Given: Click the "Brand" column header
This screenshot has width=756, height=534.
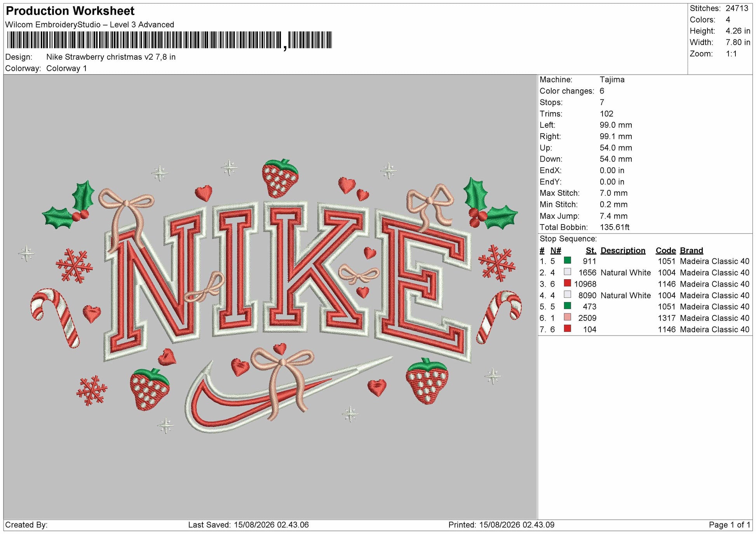Looking at the screenshot, I should (x=691, y=250).
